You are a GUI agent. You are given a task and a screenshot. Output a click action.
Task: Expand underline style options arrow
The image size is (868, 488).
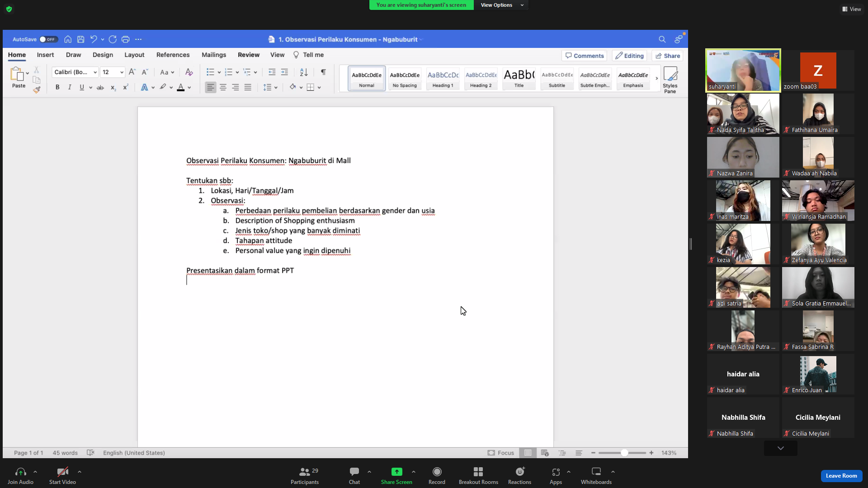pos(91,88)
